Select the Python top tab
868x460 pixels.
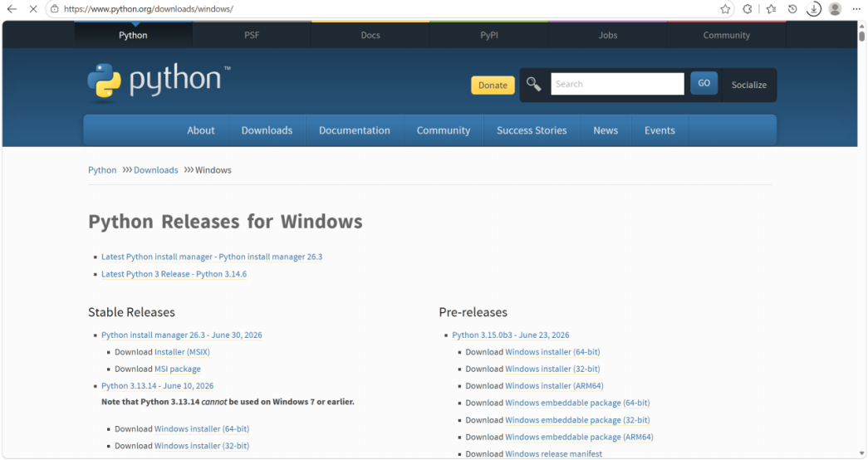tap(133, 35)
